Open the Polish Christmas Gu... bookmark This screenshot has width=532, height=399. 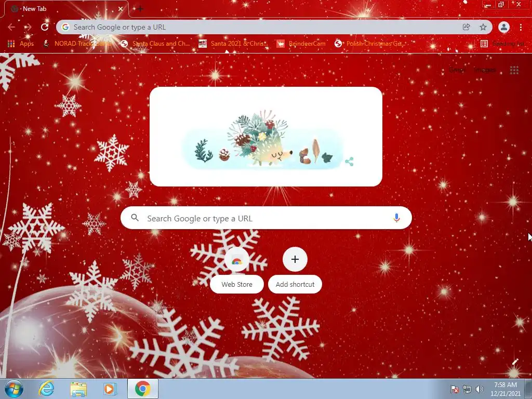pos(370,44)
